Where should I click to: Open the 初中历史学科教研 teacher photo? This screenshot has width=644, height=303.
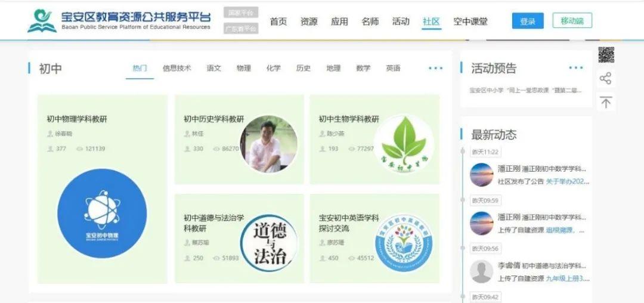coord(268,144)
